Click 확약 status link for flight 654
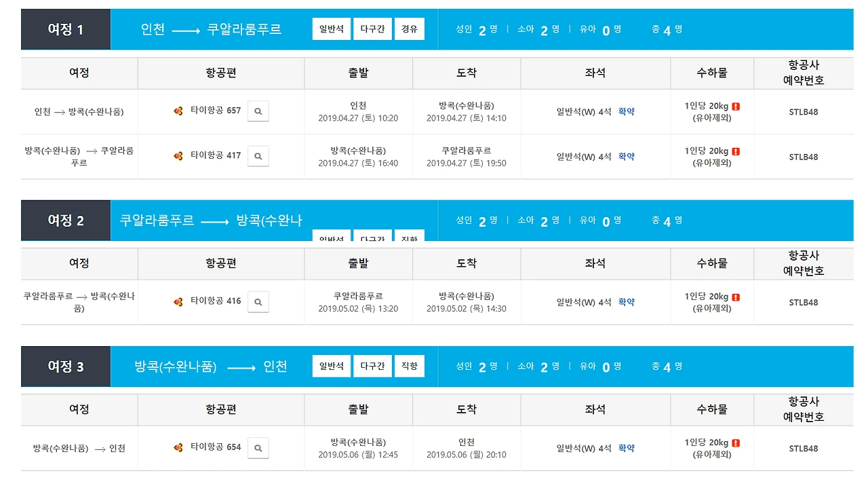The image size is (868, 486). coord(627,449)
